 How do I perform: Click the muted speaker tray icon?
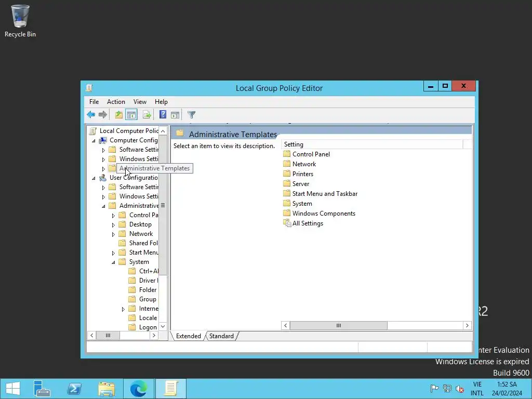(x=460, y=389)
